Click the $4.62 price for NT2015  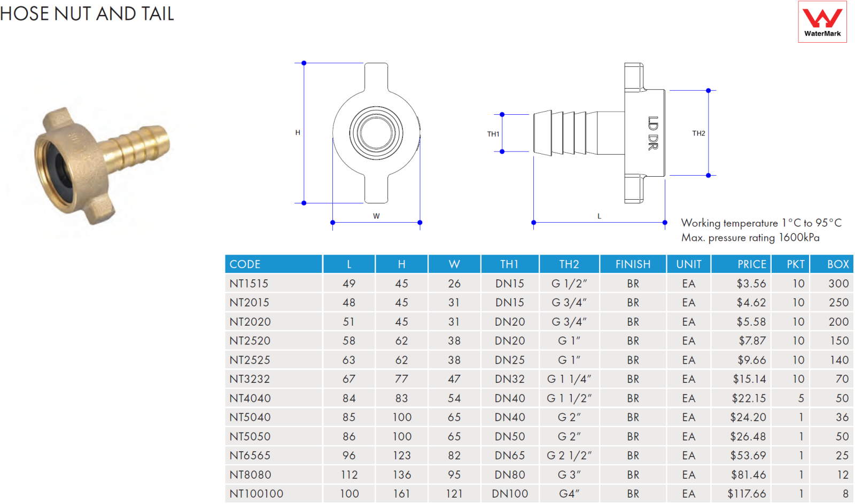point(751,303)
